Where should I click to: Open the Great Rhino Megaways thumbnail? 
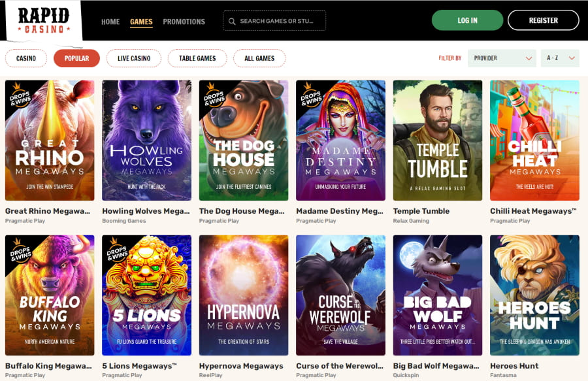(x=50, y=141)
